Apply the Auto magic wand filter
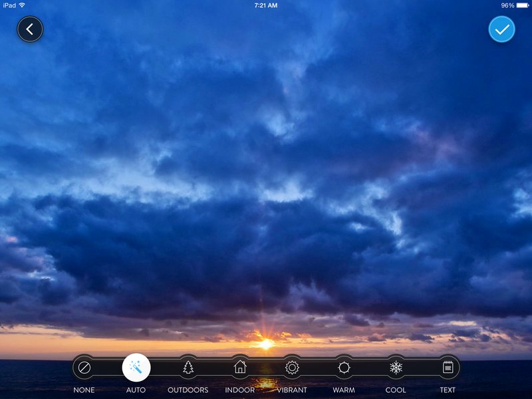 tap(136, 368)
